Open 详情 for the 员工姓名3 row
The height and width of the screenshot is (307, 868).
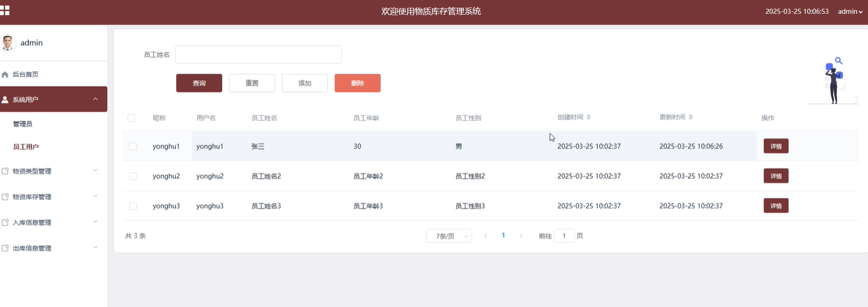776,206
